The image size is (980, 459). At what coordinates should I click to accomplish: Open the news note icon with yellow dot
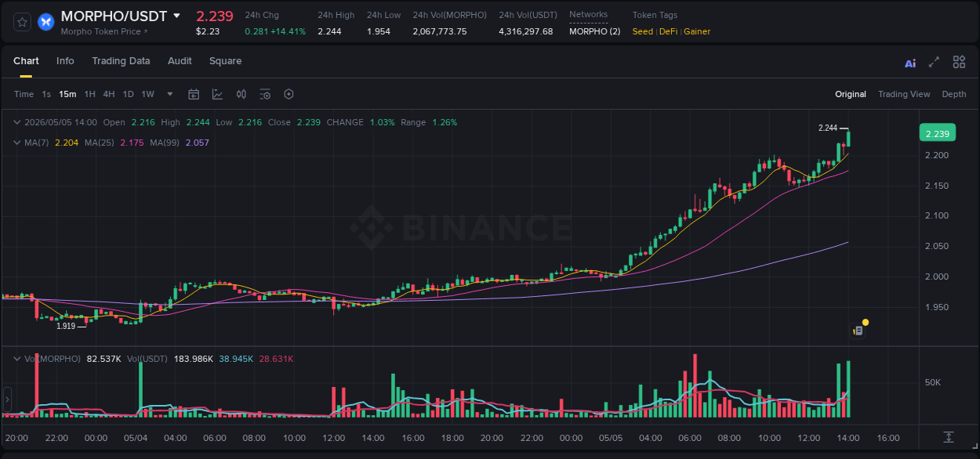click(x=858, y=330)
